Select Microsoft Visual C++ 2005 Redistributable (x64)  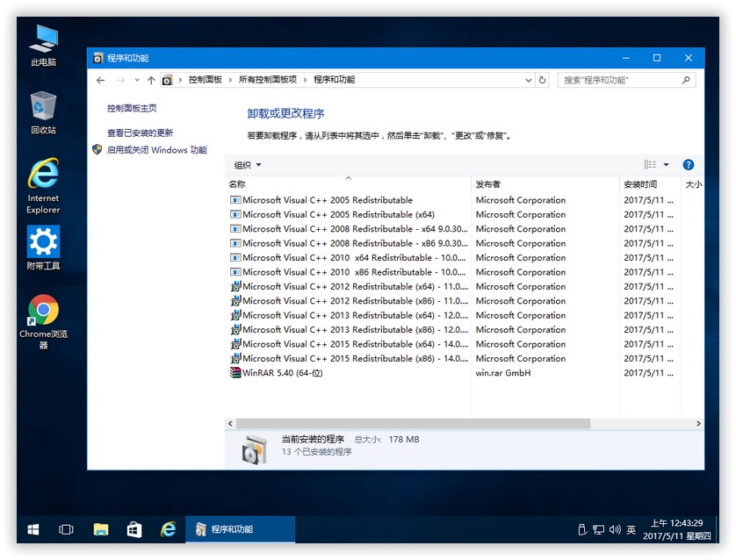point(338,215)
